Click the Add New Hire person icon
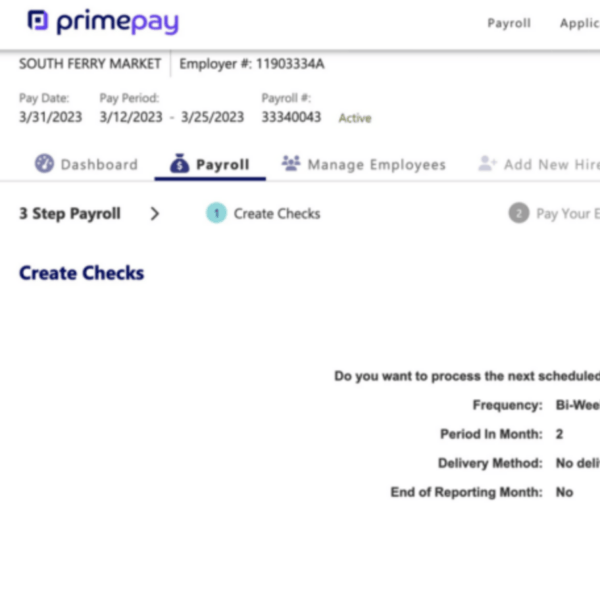600x600 pixels. [487, 163]
